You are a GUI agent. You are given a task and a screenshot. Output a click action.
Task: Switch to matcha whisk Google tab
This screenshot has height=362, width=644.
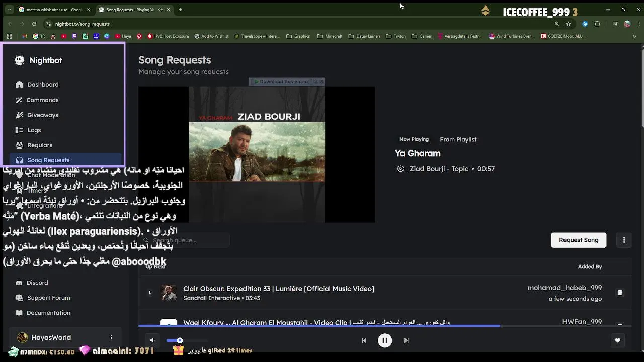[54, 10]
